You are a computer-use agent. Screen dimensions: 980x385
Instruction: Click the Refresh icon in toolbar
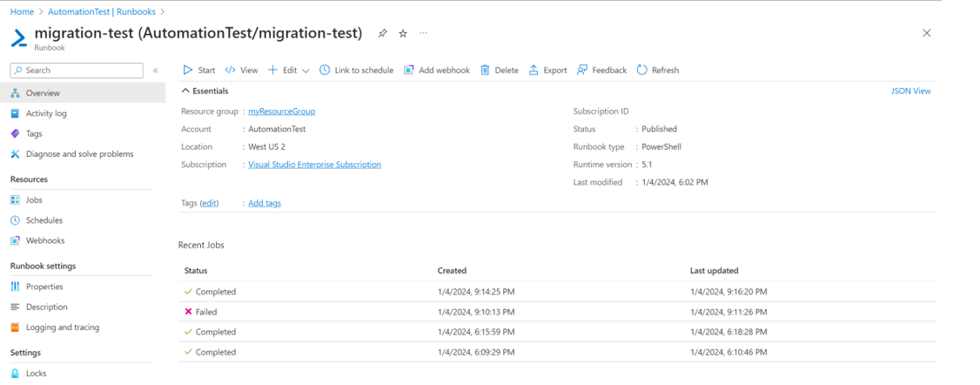click(642, 71)
